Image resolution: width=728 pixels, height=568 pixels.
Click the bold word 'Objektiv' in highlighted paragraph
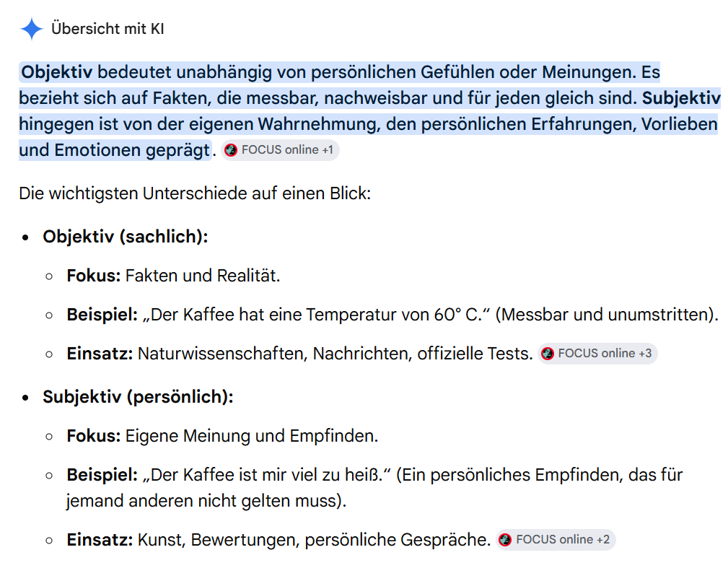tap(57, 72)
